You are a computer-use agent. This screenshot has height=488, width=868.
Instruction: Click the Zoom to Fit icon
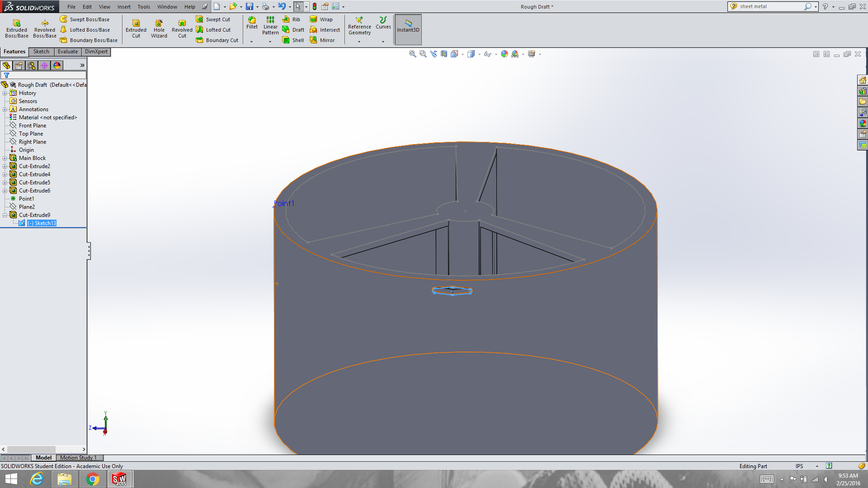pos(412,54)
